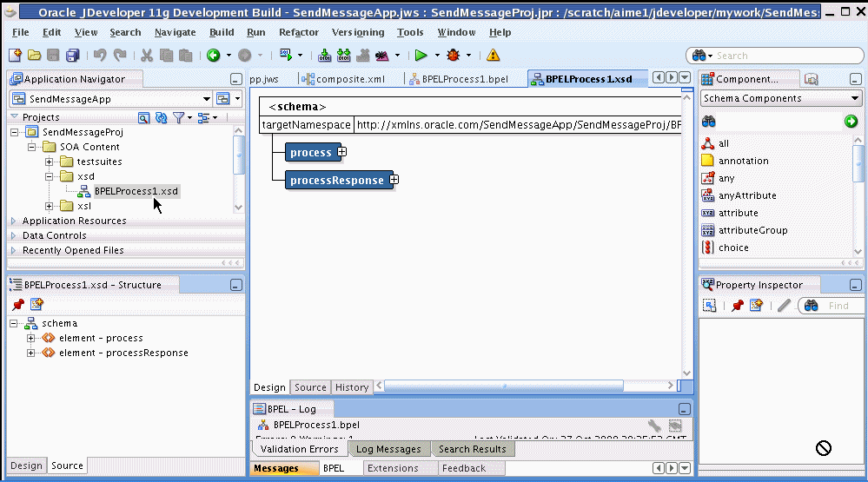Click the wrench icon in BPEL Log
The height and width of the screenshot is (482, 868).
pyautogui.click(x=654, y=425)
